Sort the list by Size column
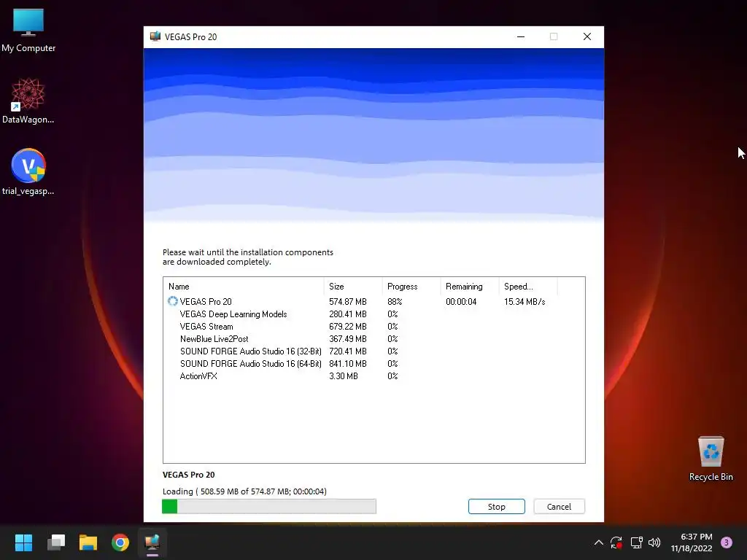 353,286
